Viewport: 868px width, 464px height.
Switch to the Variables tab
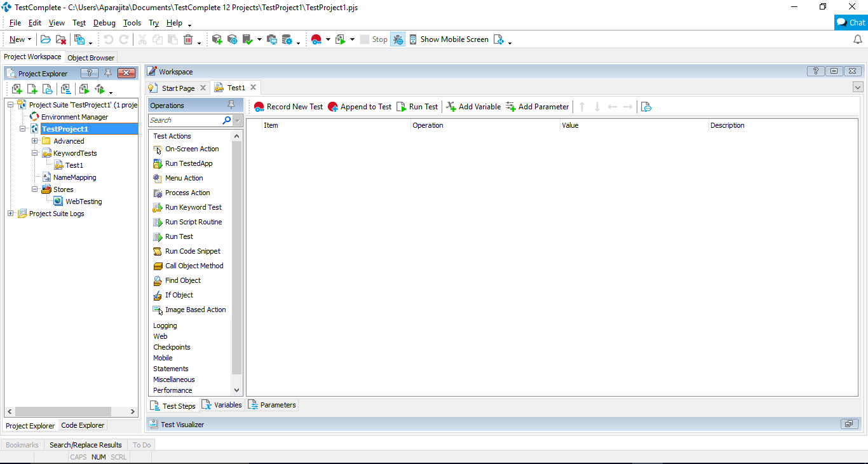click(x=222, y=405)
